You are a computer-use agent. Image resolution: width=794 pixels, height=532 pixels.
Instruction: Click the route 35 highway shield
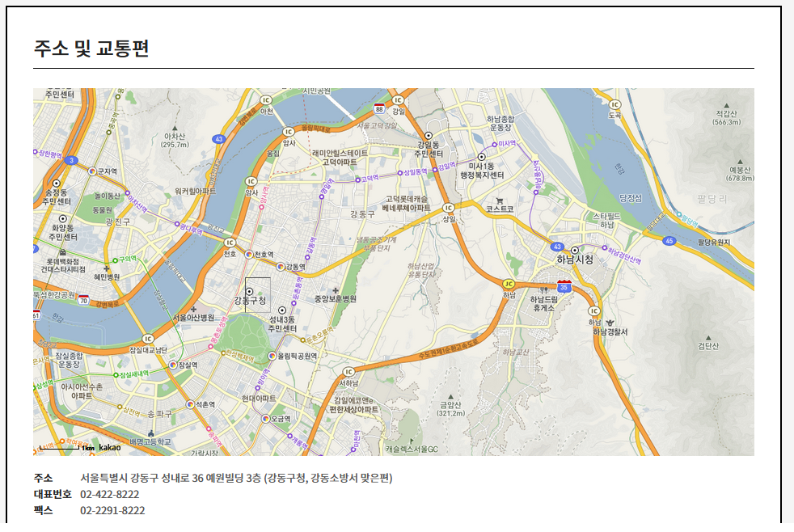(x=564, y=286)
